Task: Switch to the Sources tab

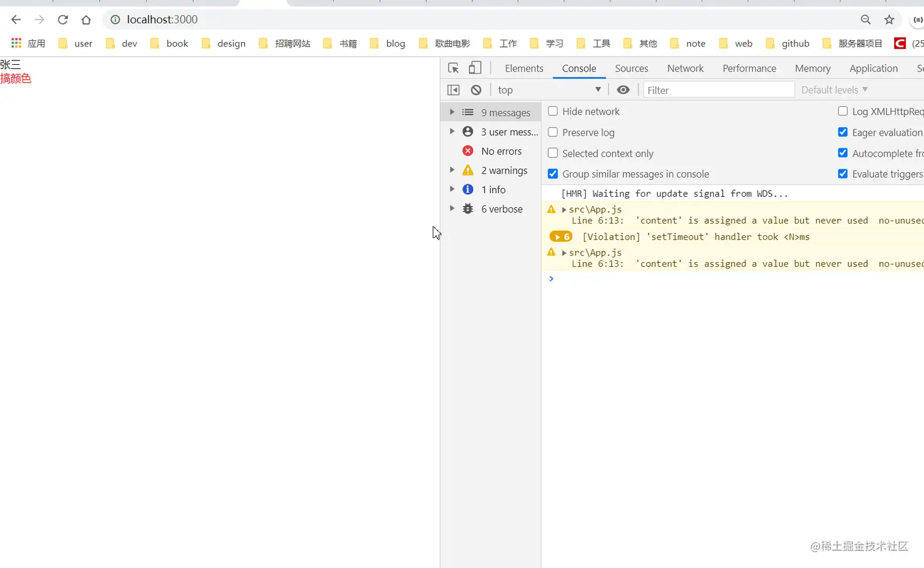Action: pyautogui.click(x=631, y=68)
